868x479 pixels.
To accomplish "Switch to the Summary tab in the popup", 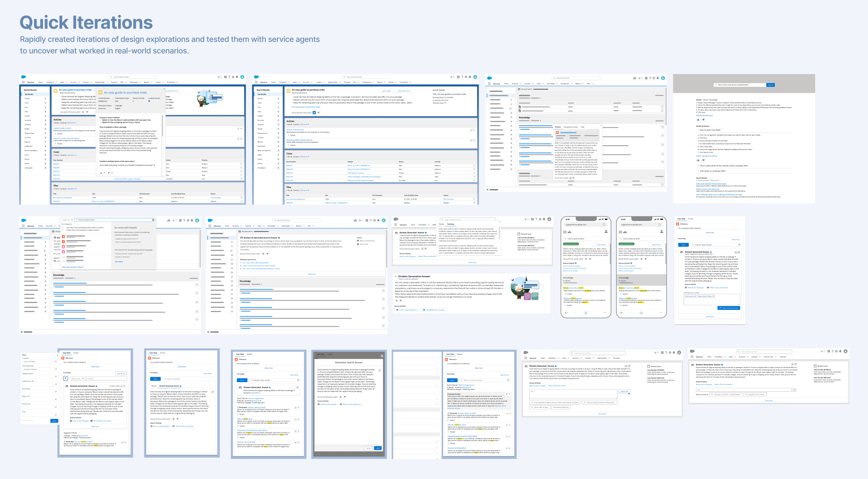I will coord(451,224).
